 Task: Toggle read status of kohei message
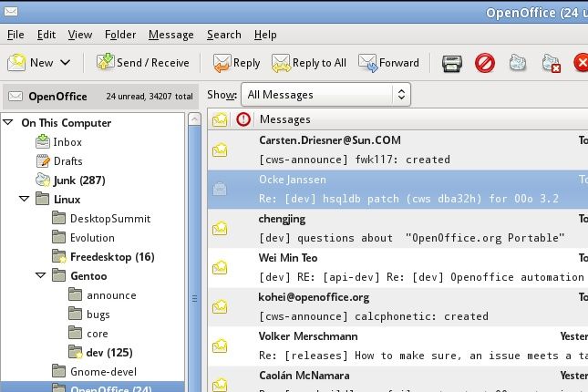pyautogui.click(x=220, y=307)
